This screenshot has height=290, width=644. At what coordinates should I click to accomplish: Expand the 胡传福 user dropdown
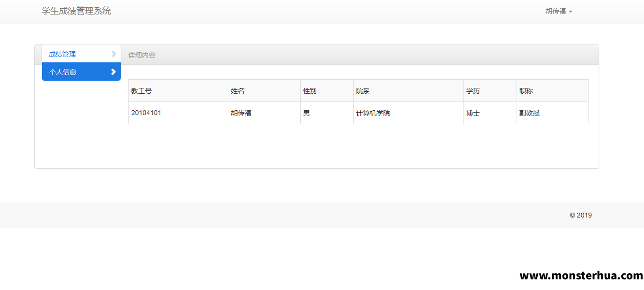pos(559,11)
